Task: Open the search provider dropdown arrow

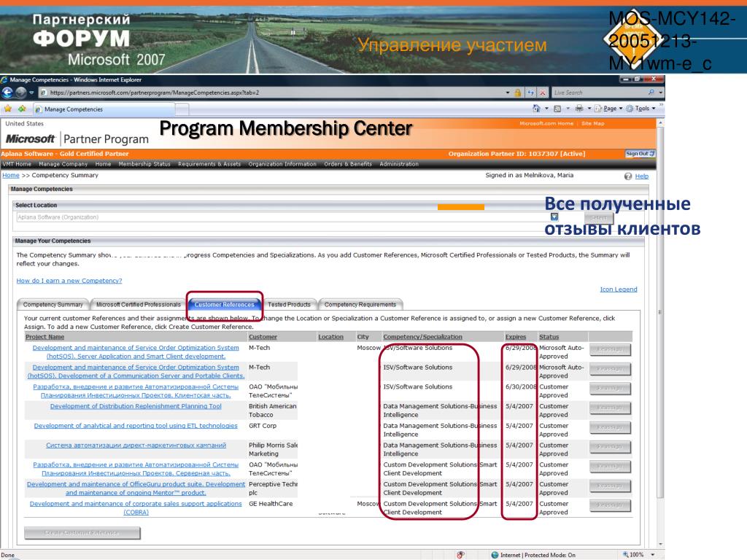Action: pyautogui.click(x=660, y=93)
